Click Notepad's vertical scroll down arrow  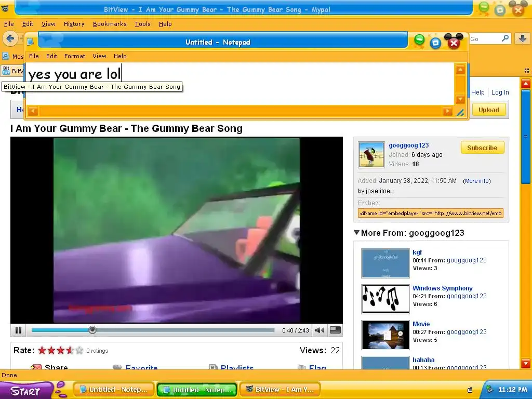pyautogui.click(x=460, y=99)
